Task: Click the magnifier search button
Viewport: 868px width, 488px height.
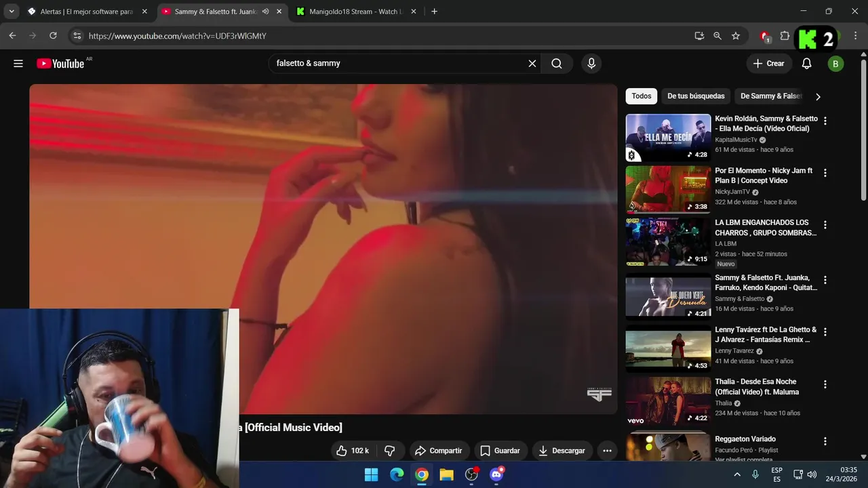Action: pyautogui.click(x=557, y=64)
